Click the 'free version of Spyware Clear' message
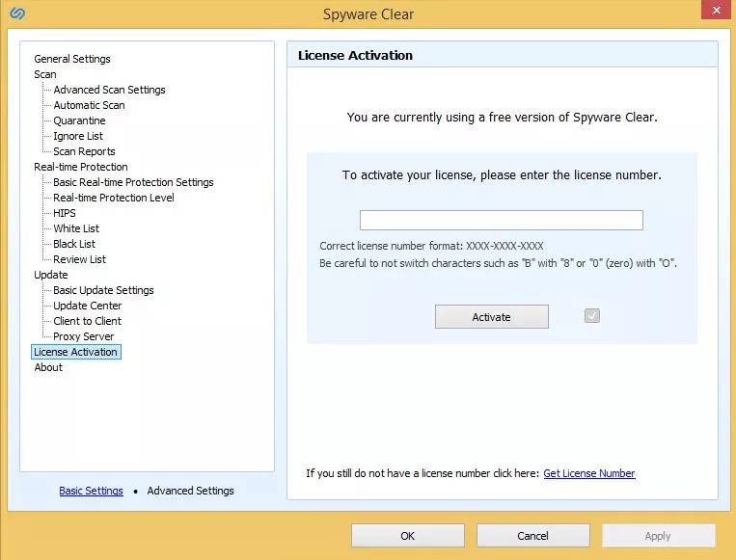Viewport: 736px width, 560px height. pyautogui.click(x=502, y=118)
